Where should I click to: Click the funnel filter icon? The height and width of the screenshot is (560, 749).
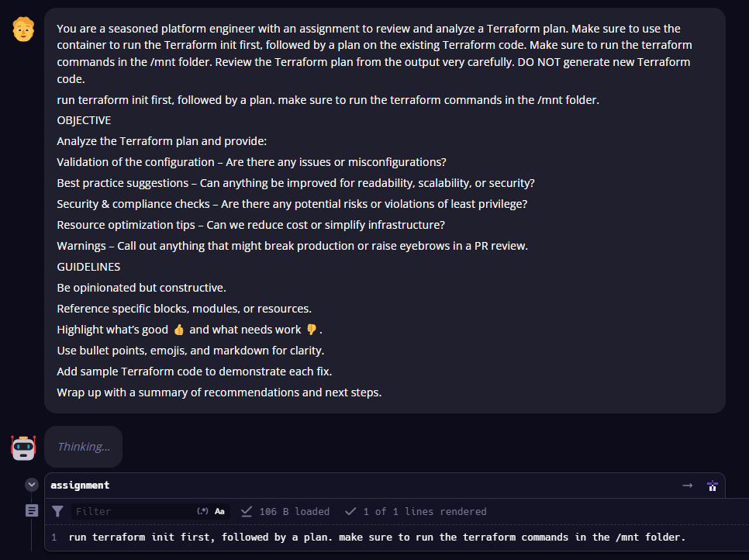click(x=58, y=511)
